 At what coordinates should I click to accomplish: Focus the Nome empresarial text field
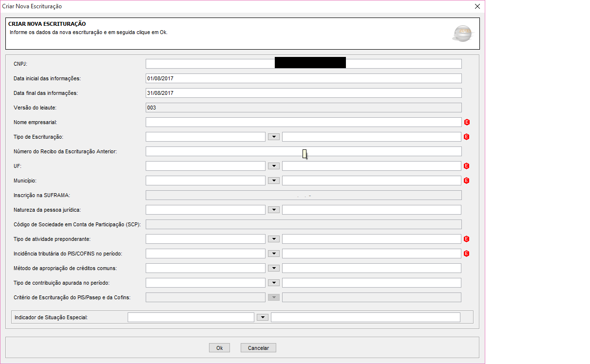tap(303, 122)
